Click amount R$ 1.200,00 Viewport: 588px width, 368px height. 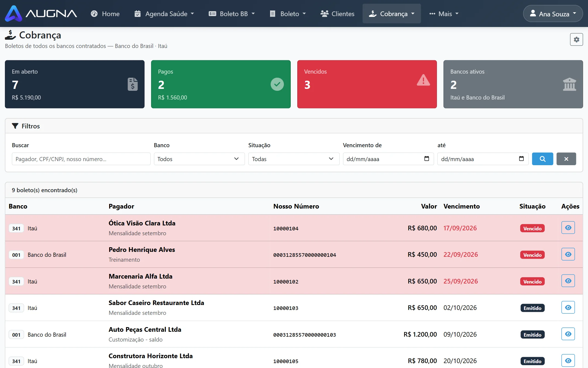click(420, 334)
